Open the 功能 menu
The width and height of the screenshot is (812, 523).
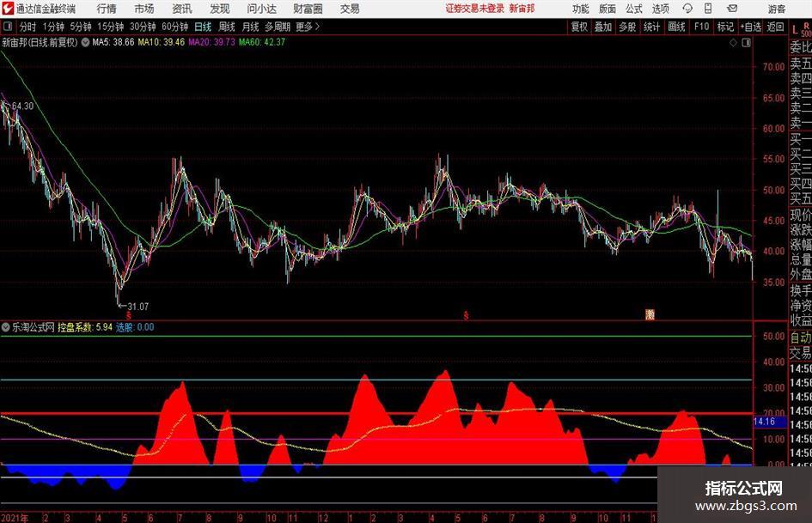pos(581,9)
